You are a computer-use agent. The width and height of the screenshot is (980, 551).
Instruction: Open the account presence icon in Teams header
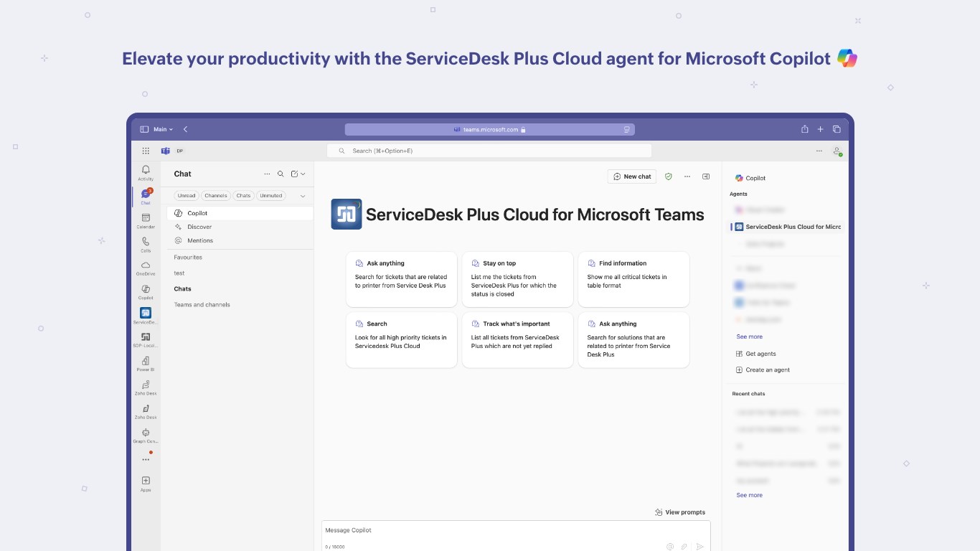point(837,151)
